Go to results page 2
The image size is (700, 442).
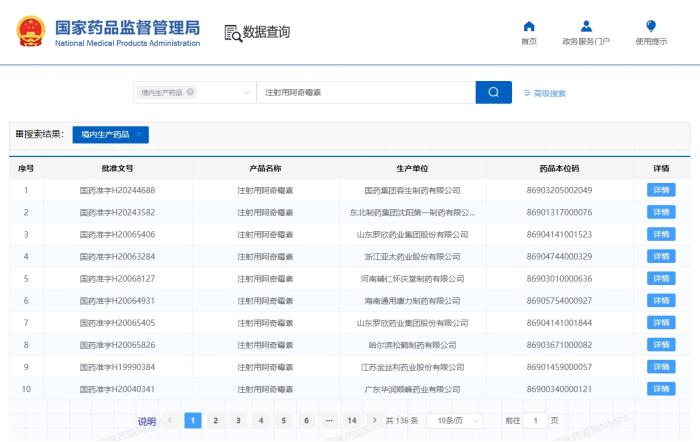(216, 420)
